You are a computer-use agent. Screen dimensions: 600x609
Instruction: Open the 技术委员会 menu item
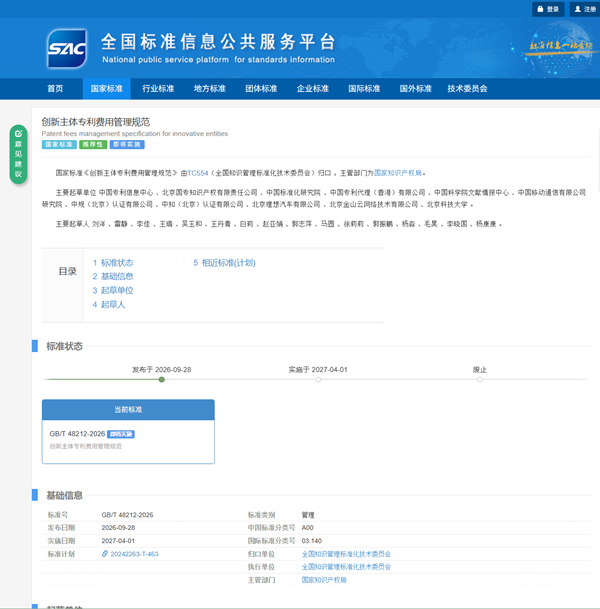pyautogui.click(x=467, y=89)
